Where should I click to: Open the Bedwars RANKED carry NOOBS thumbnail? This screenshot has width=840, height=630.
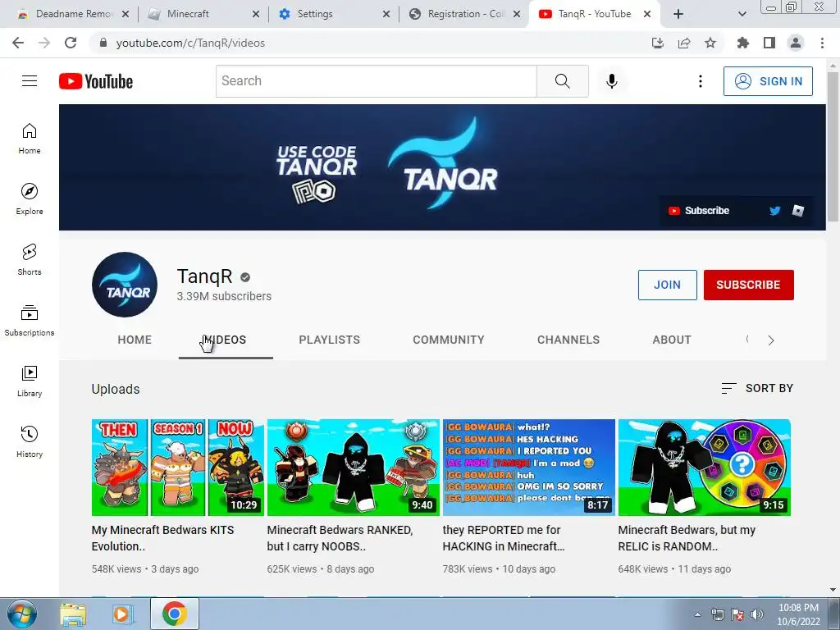point(354,467)
